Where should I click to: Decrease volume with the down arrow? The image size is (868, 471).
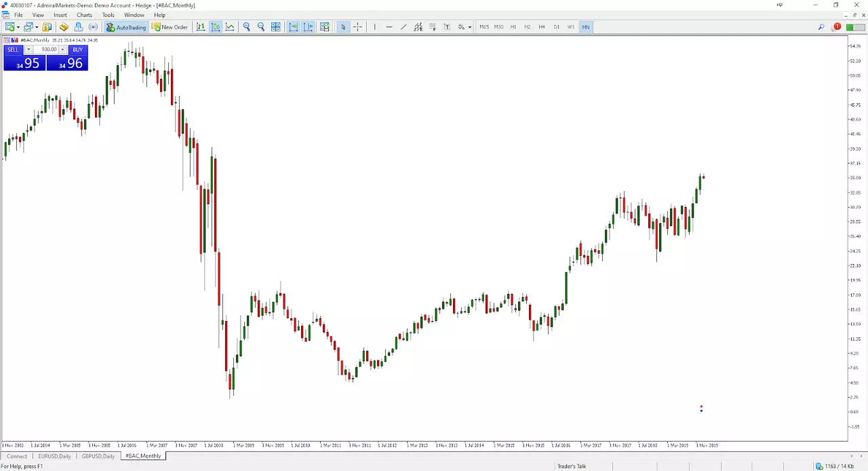coord(28,50)
